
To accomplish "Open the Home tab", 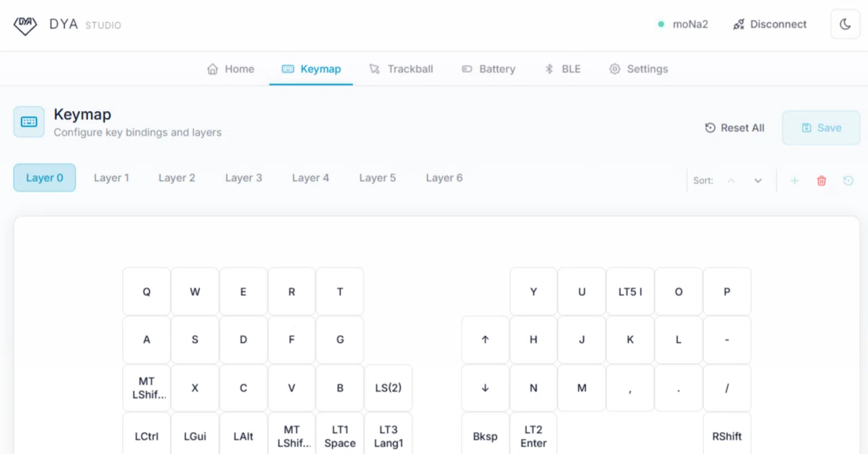I will click(231, 68).
